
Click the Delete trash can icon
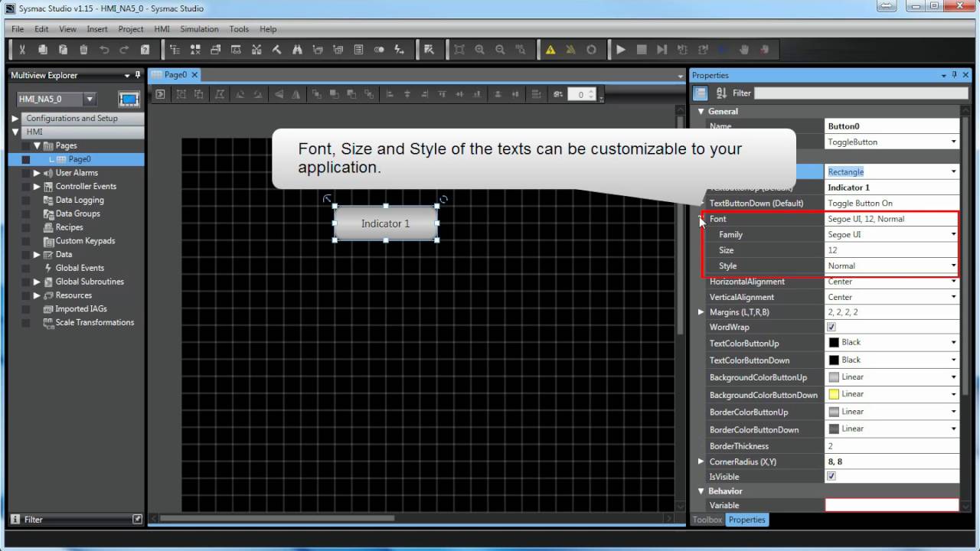(x=83, y=50)
